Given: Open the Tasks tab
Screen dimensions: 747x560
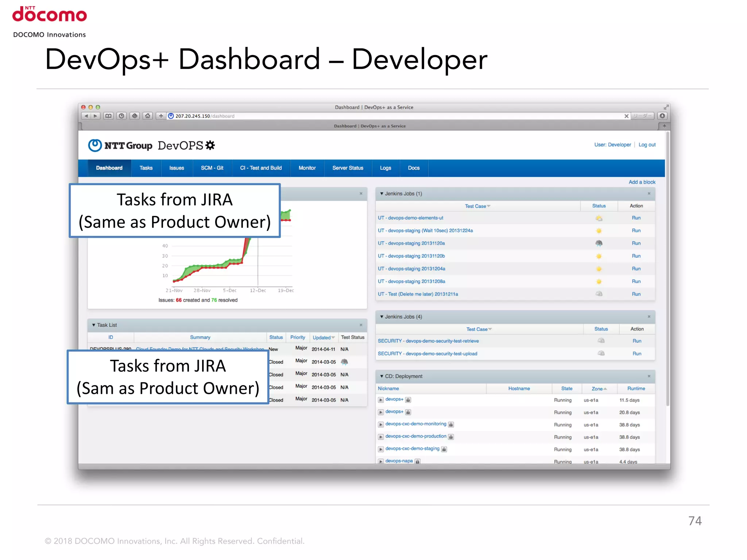Looking at the screenshot, I should [146, 168].
